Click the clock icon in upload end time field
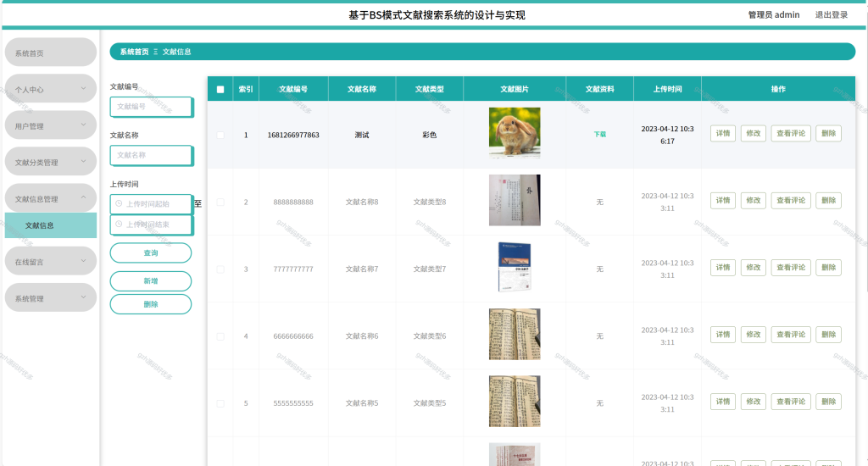This screenshot has width=868, height=466. tap(119, 225)
